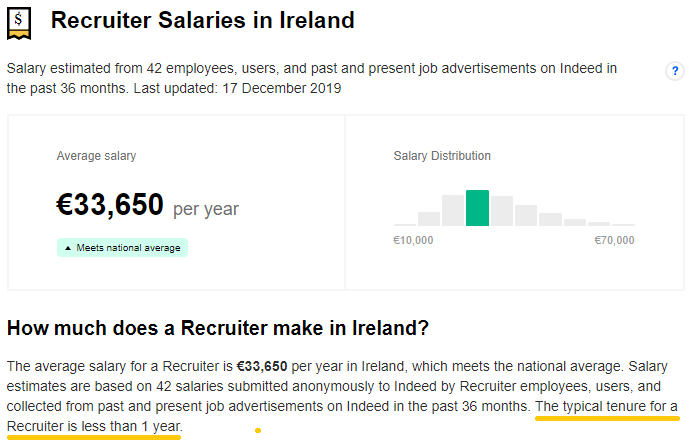Select the tallest grey bar left of the green bar
The image size is (692, 444).
tap(453, 211)
